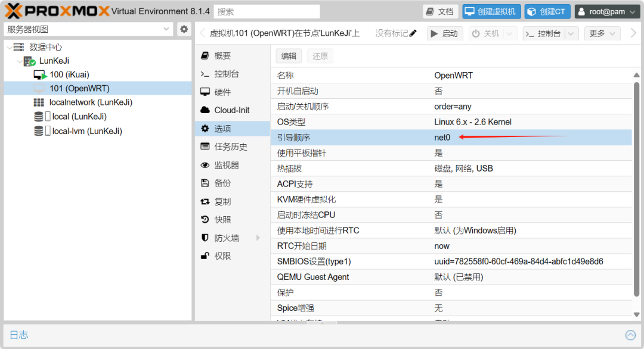This screenshot has width=644, height=349.
Task: Click the 文档 documentation button
Action: pos(440,11)
